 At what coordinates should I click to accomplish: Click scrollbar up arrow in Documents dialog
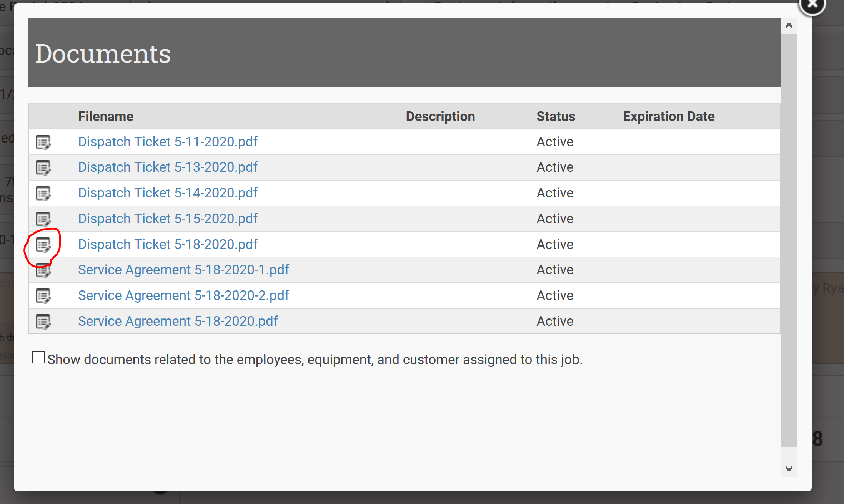[789, 26]
